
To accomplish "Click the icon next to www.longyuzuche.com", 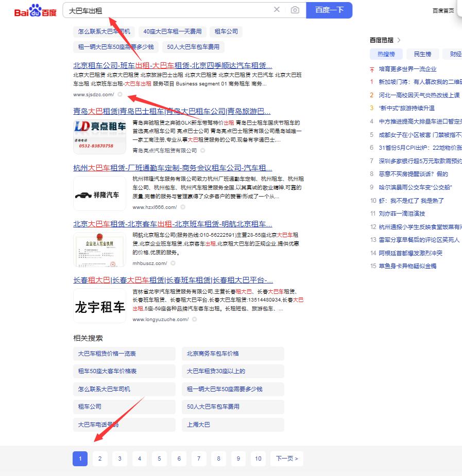I will tap(194, 320).
